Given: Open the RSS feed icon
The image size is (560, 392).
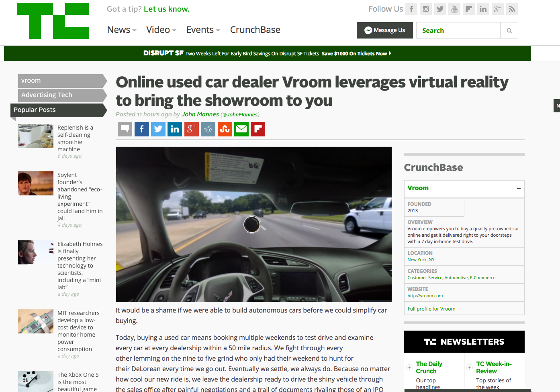Looking at the screenshot, I should (x=512, y=9).
